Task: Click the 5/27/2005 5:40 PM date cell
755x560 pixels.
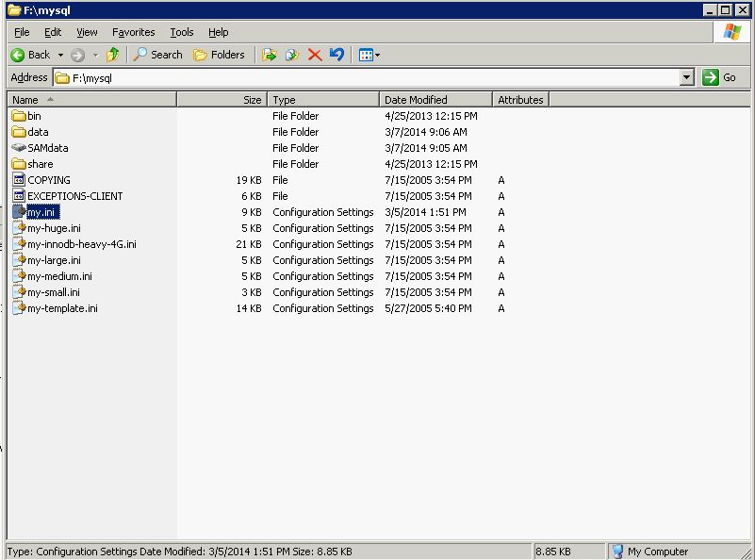Action: click(428, 308)
